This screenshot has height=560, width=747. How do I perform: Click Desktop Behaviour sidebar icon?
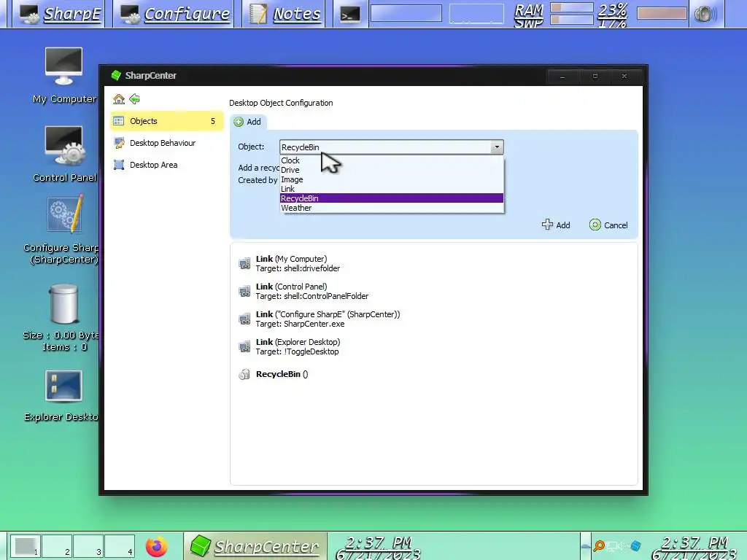119,143
